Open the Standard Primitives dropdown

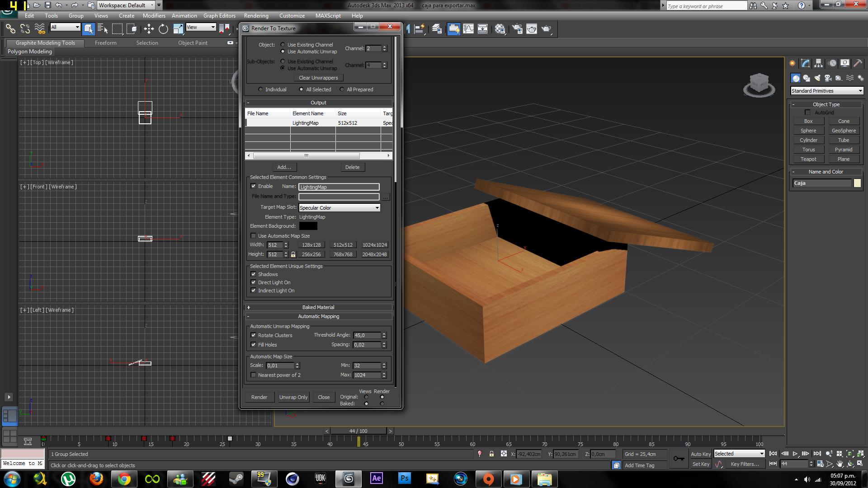827,91
